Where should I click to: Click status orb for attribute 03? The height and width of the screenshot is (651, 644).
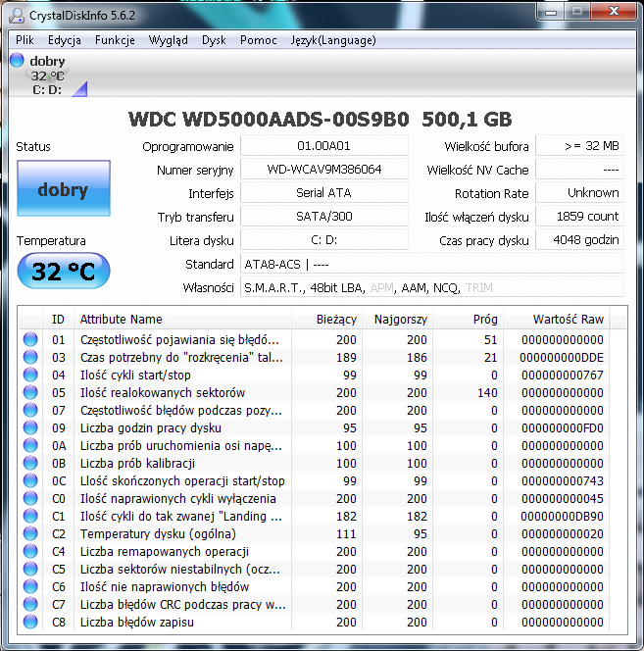[30, 357]
